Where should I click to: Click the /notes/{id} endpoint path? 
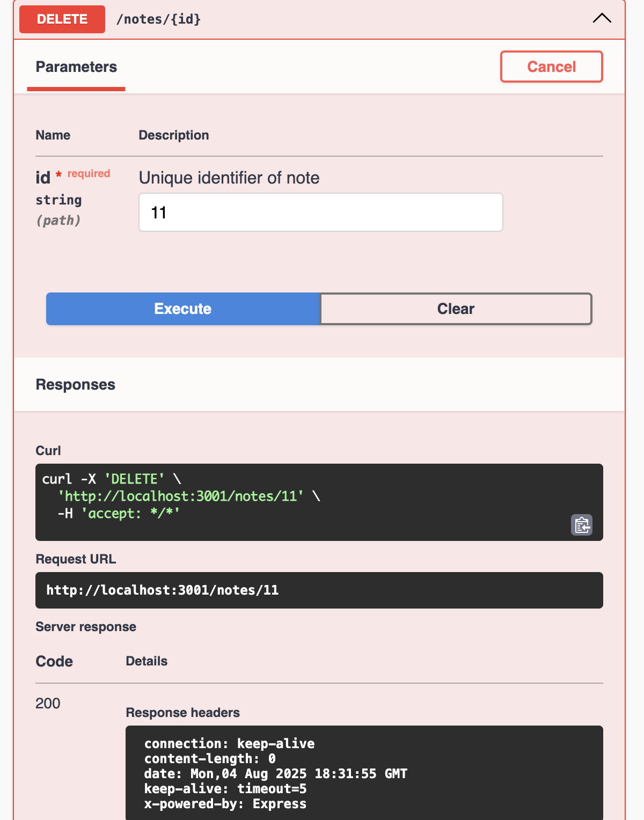pyautogui.click(x=159, y=19)
